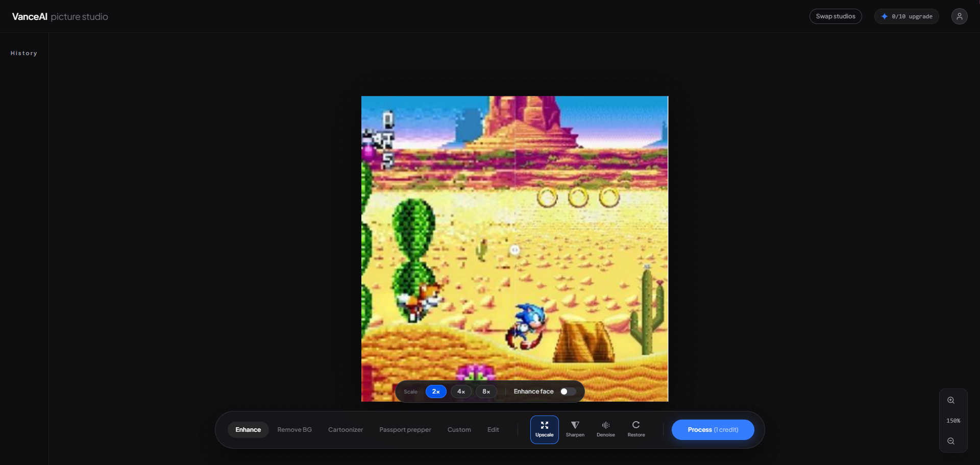Image resolution: width=980 pixels, height=465 pixels.
Task: Toggle the Enhance face switch
Action: coord(568,391)
